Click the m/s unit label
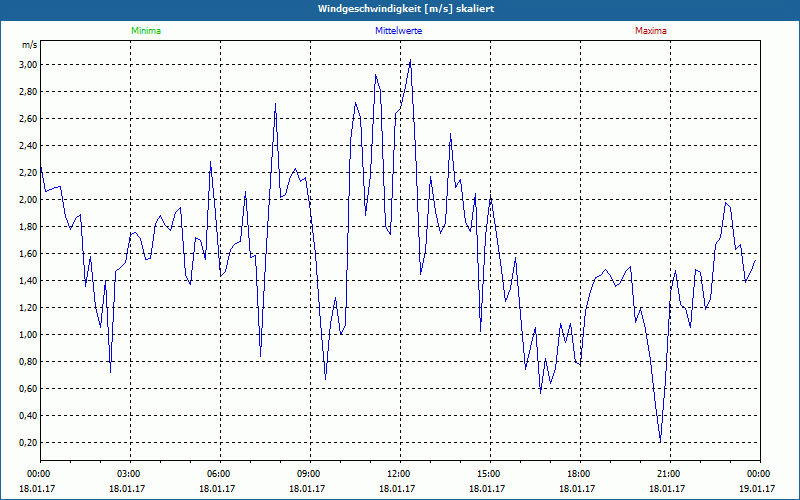Screen dimensions: 800x500 [x=29, y=45]
